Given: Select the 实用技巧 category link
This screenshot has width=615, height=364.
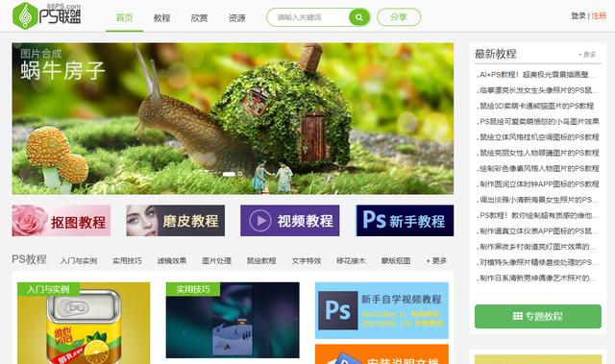Looking at the screenshot, I should (x=127, y=260).
